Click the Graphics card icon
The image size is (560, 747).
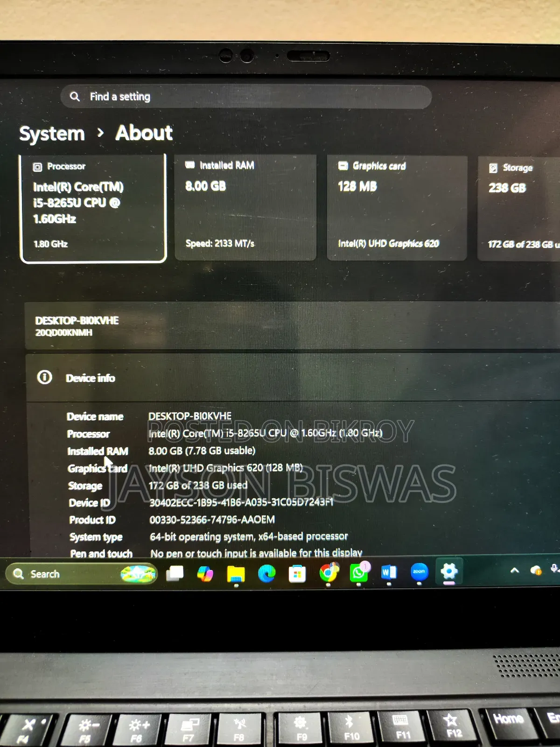(343, 166)
